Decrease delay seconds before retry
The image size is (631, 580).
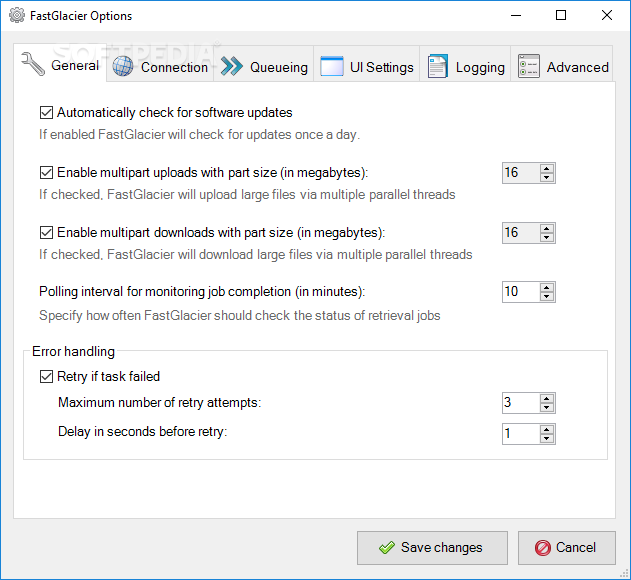point(546,438)
